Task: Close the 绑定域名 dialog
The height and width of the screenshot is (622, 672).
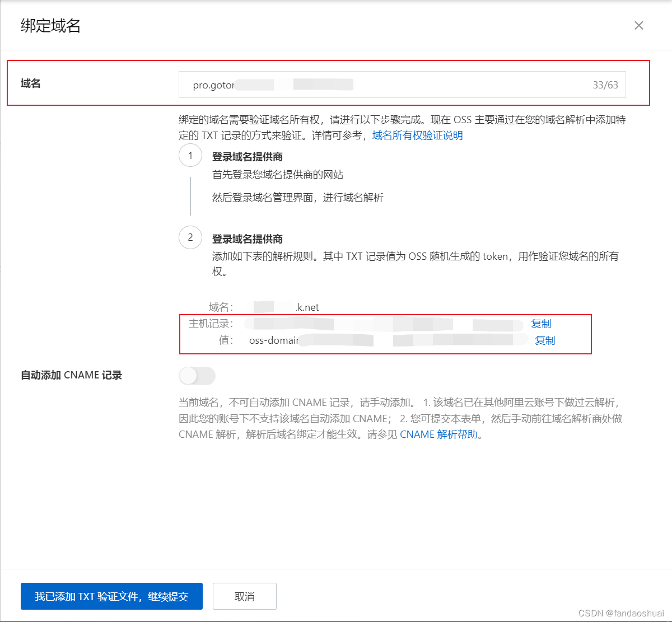Action: 639,25
